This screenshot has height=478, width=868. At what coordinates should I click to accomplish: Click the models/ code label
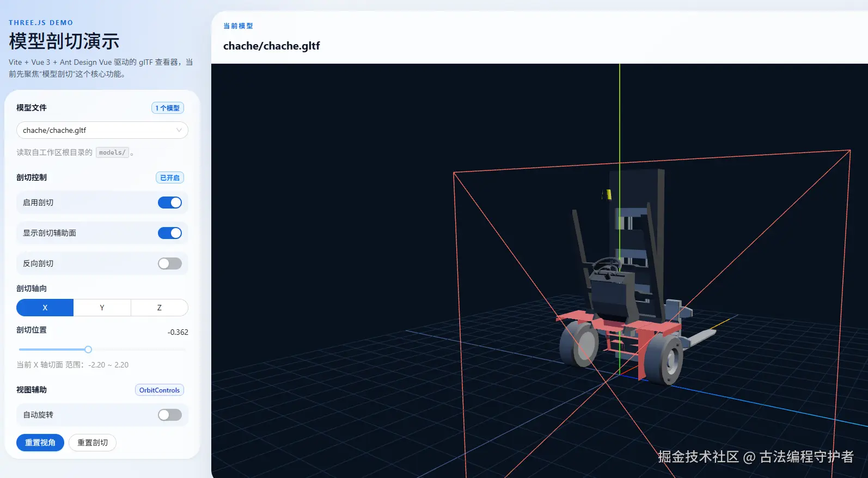point(112,152)
